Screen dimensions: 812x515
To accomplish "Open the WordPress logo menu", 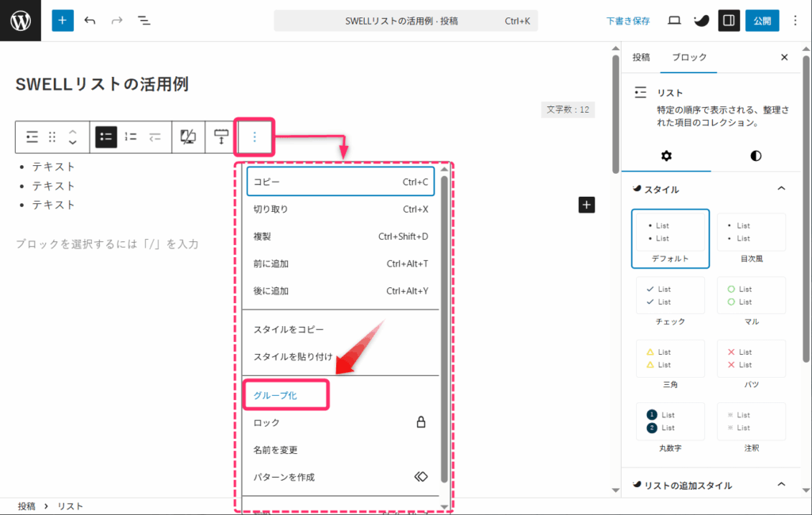I will pyautogui.click(x=20, y=21).
